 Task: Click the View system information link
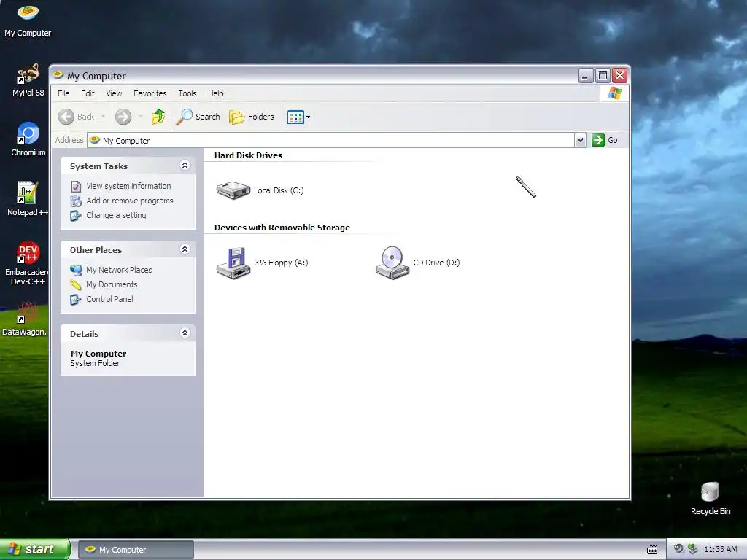tap(128, 186)
